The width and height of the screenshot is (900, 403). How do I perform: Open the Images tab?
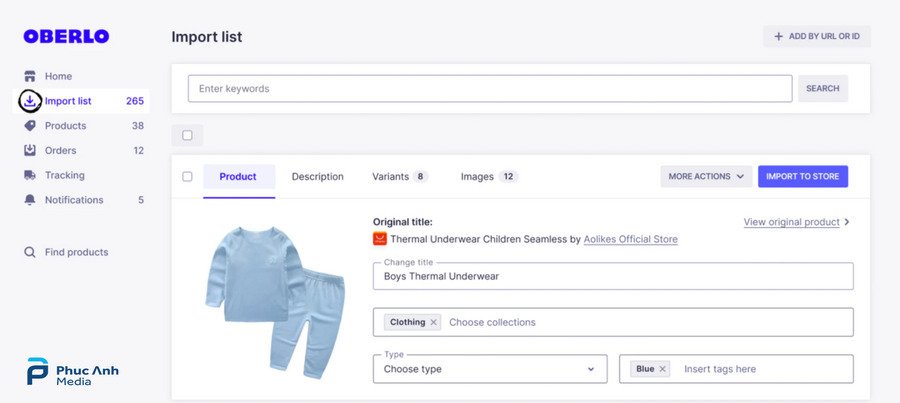pos(488,177)
